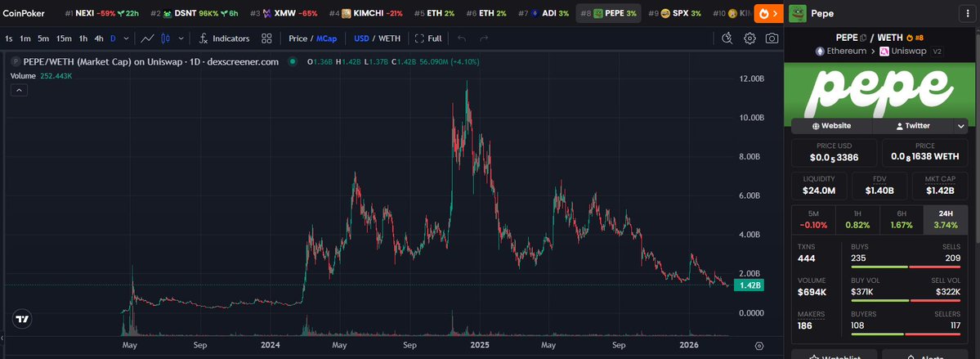The image size is (980, 359).
Task: Switch chart to MCap mode
Action: (326, 38)
